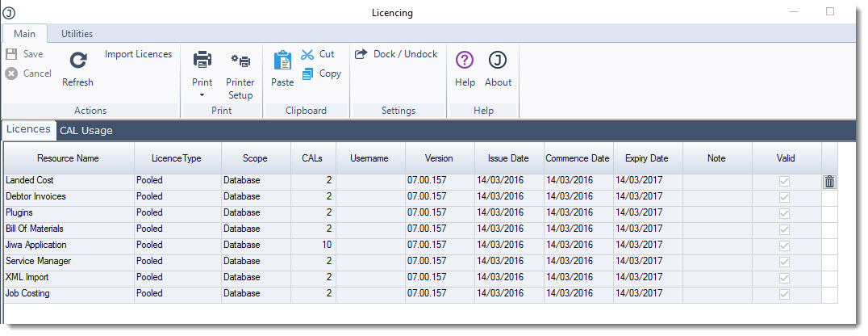Select the Plugins resource cell

coord(69,213)
